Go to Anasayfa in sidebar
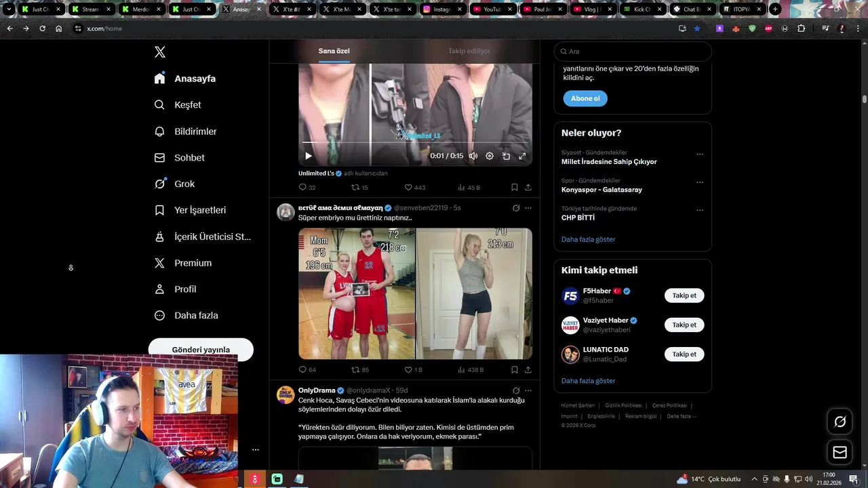 (184, 79)
